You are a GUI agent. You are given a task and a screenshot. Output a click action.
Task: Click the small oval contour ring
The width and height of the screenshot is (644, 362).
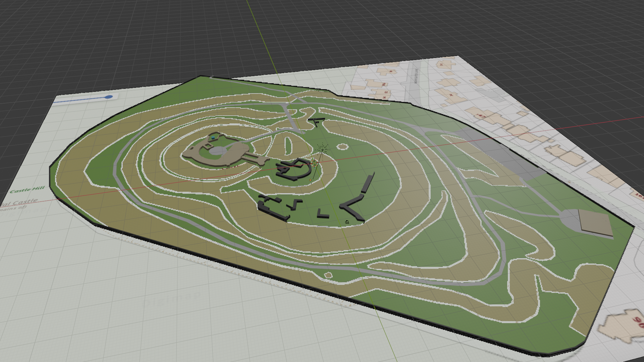click(342, 146)
